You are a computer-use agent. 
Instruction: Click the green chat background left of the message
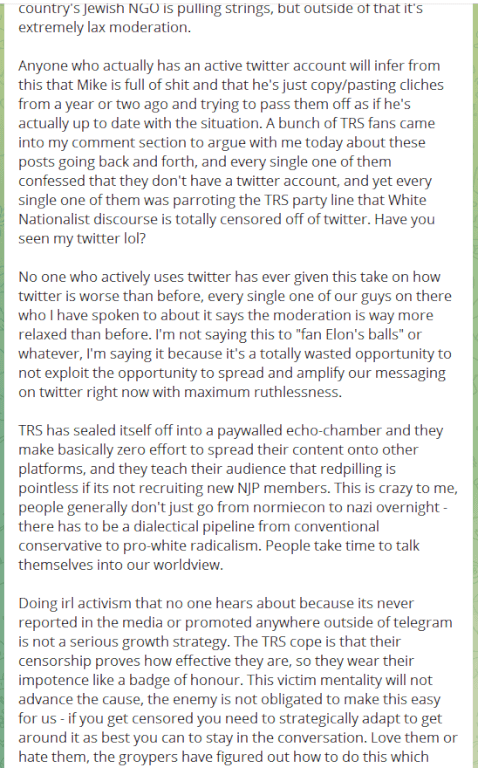(2, 384)
